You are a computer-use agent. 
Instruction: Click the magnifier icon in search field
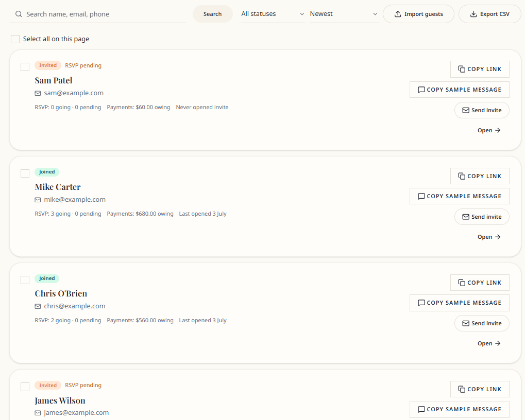point(19,14)
